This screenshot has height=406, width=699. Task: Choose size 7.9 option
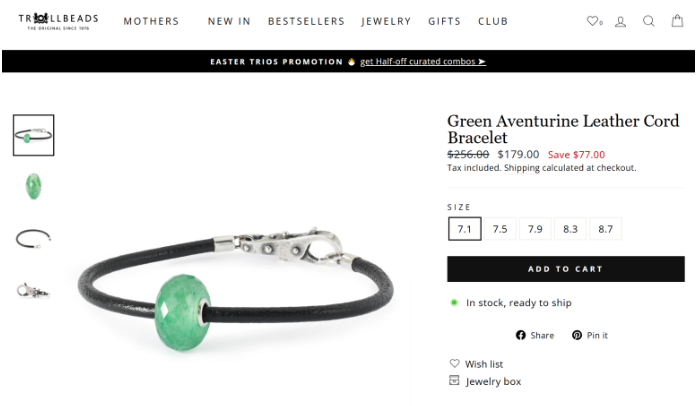point(535,229)
